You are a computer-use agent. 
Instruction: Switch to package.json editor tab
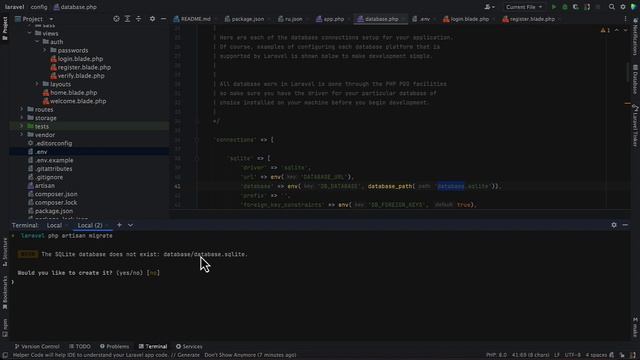coord(244,19)
